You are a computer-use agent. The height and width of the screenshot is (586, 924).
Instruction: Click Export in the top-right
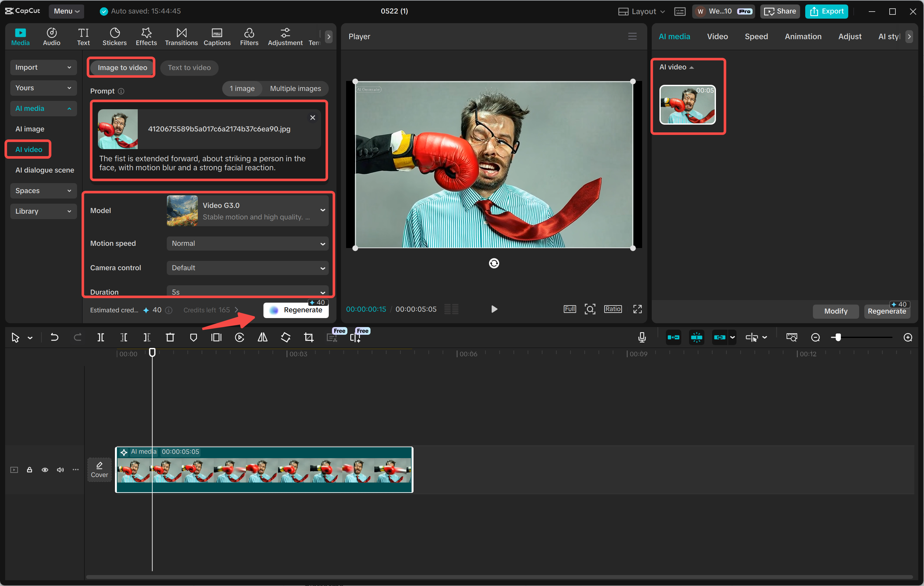[826, 11]
